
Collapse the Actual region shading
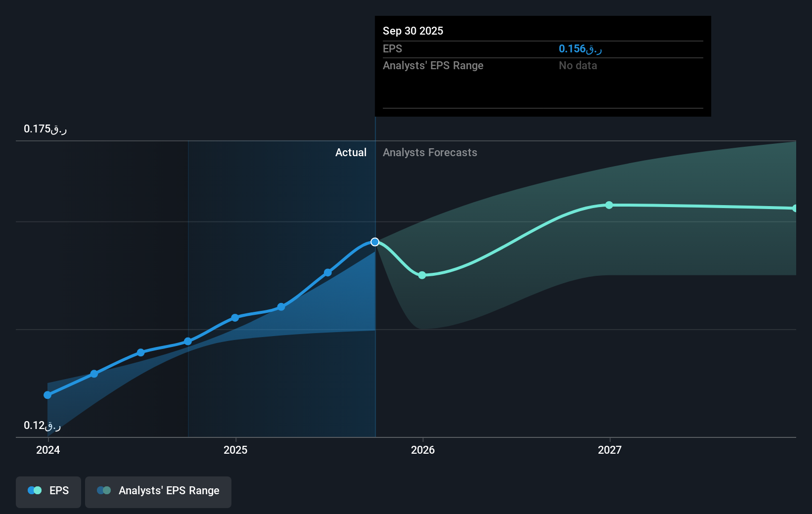351,152
